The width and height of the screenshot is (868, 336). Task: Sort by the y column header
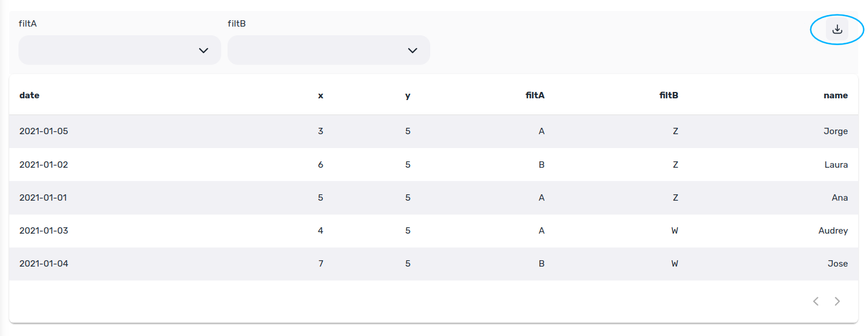(408, 95)
